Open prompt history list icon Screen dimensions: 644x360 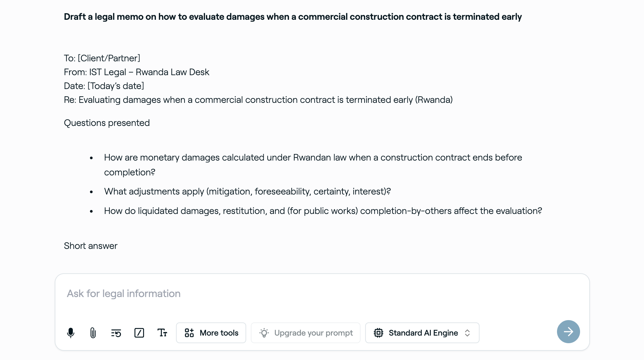[116, 333]
